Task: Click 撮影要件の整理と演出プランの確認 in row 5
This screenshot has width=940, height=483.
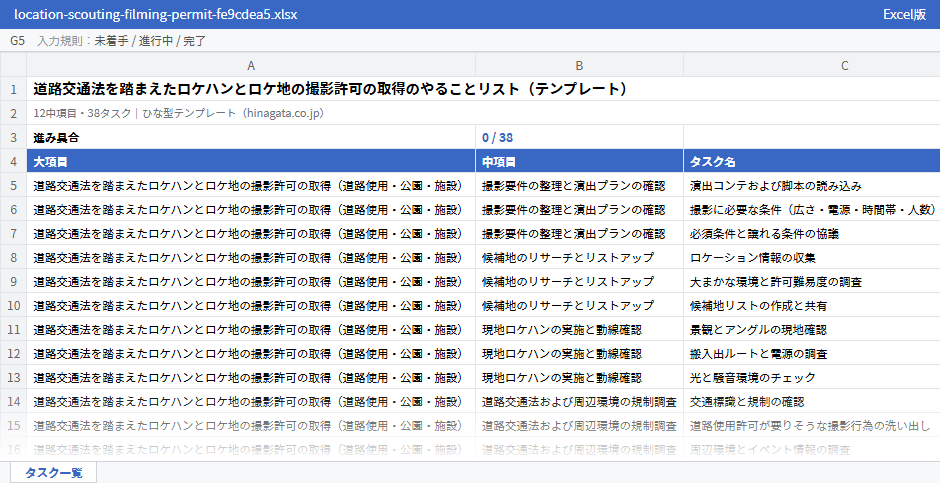Action: point(574,186)
